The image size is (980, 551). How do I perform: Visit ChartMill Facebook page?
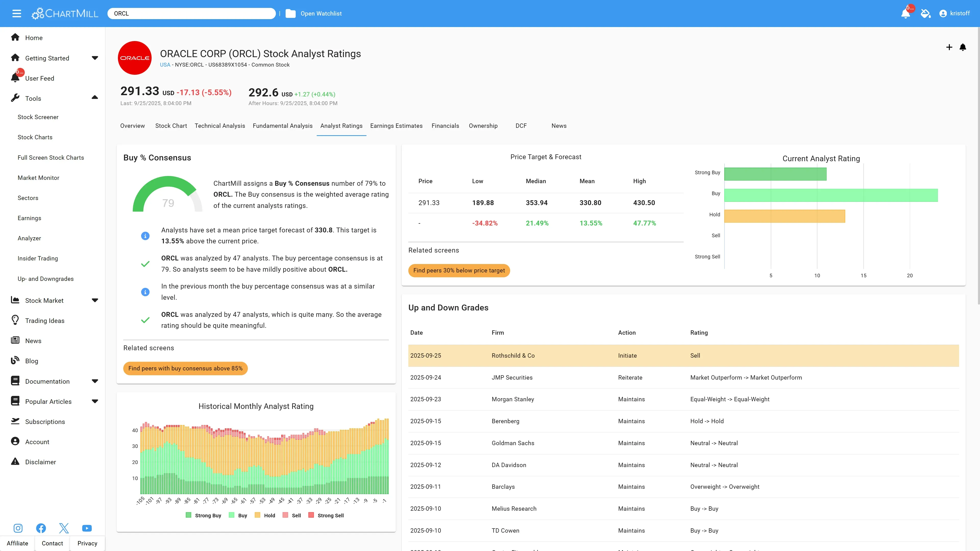41,528
